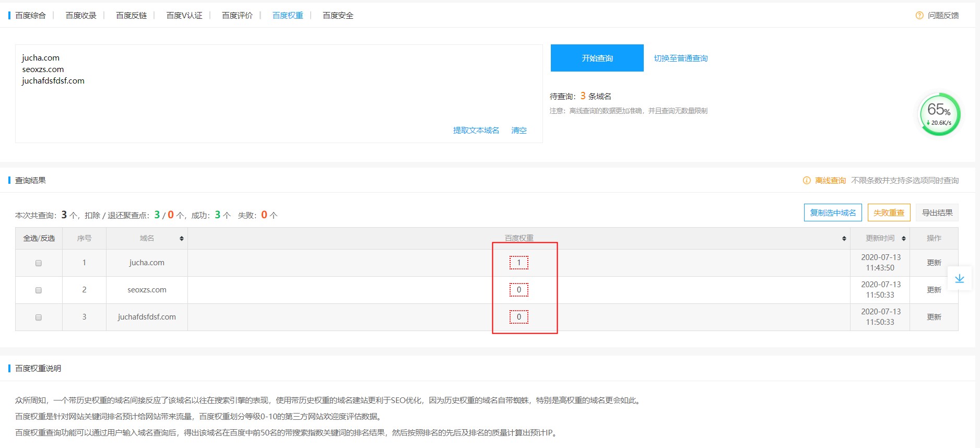
Task: Click the 复制选中域名 button
Action: (833, 213)
